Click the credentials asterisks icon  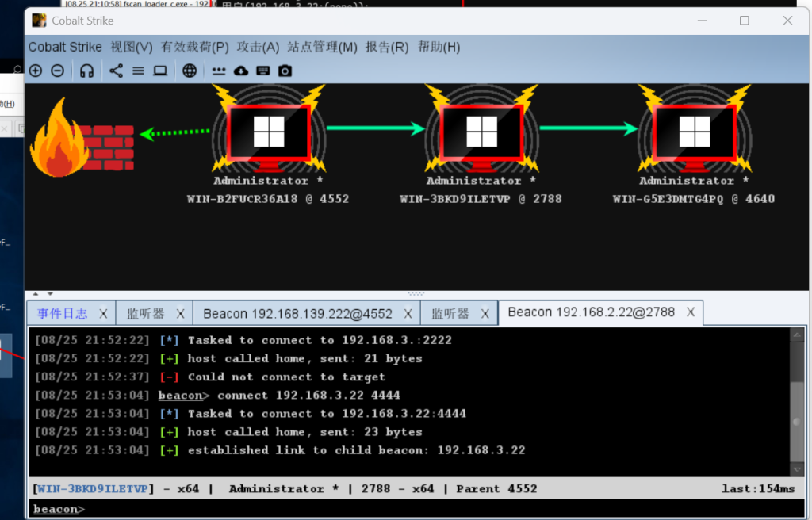pyautogui.click(x=219, y=71)
